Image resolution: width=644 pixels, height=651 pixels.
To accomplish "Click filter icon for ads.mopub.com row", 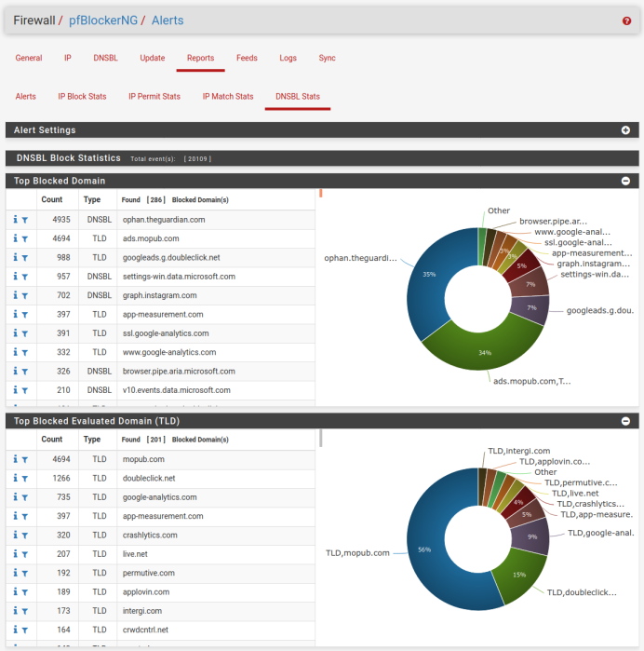I will [25, 238].
